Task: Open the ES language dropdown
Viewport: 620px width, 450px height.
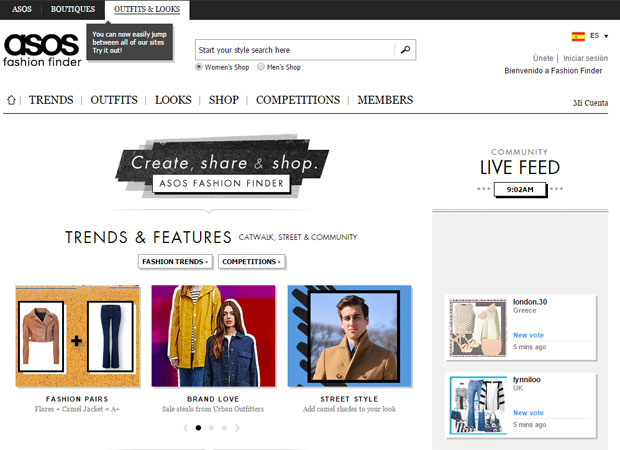Action: coord(599,36)
